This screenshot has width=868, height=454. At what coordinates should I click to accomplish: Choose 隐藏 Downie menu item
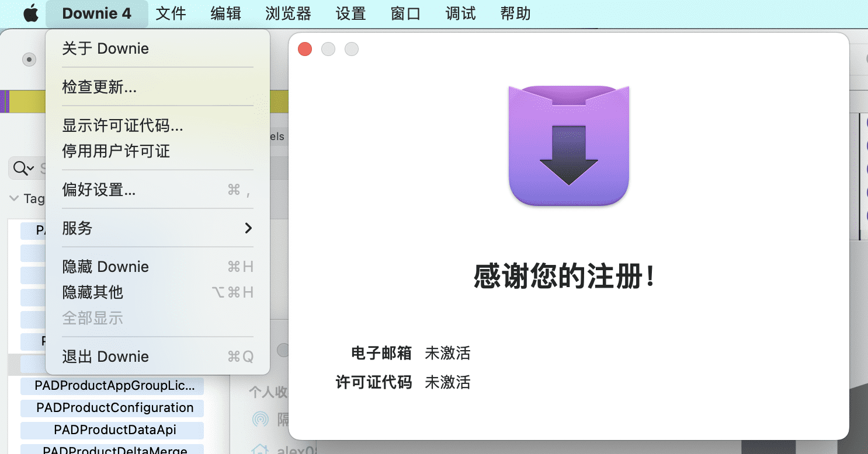158,267
